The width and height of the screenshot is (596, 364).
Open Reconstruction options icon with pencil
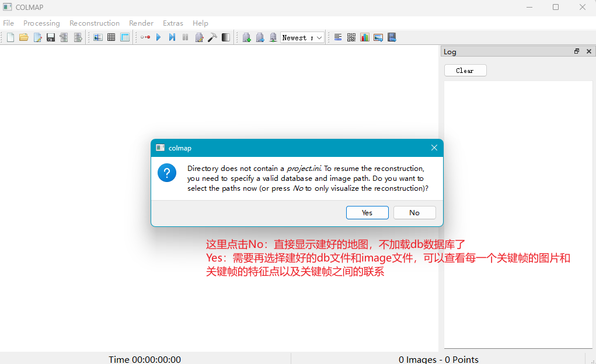(199, 37)
